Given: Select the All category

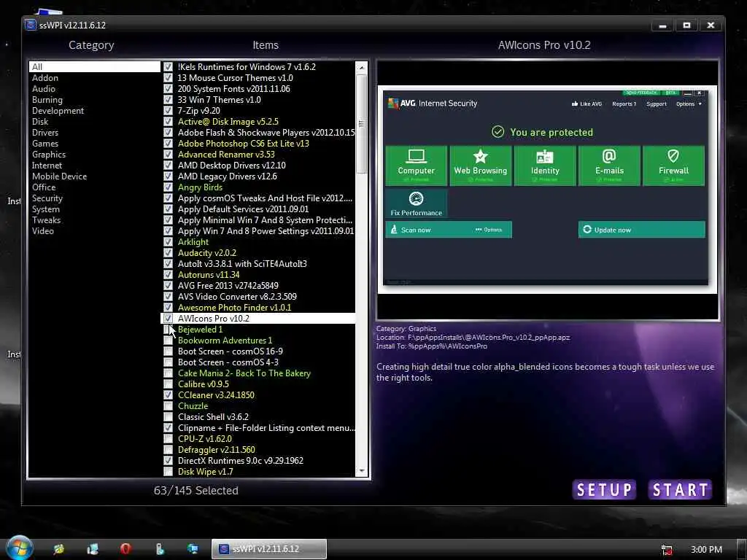Looking at the screenshot, I should point(94,66).
